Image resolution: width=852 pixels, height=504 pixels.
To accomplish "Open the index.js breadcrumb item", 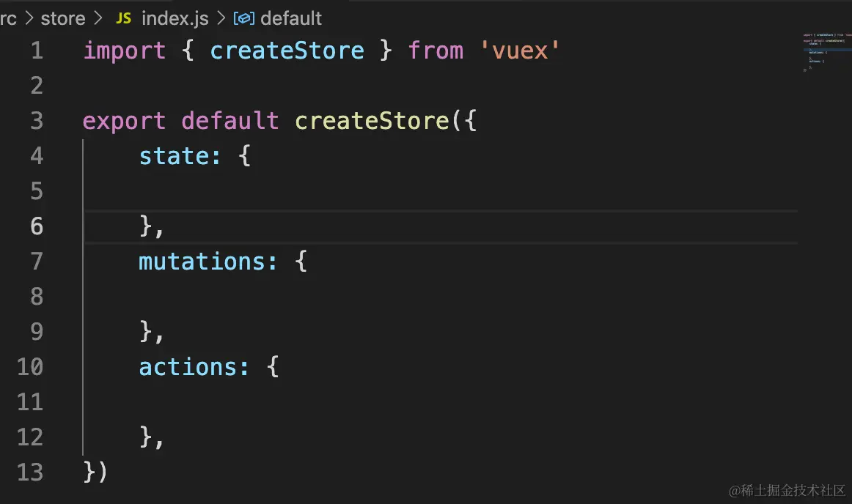I will coord(175,18).
